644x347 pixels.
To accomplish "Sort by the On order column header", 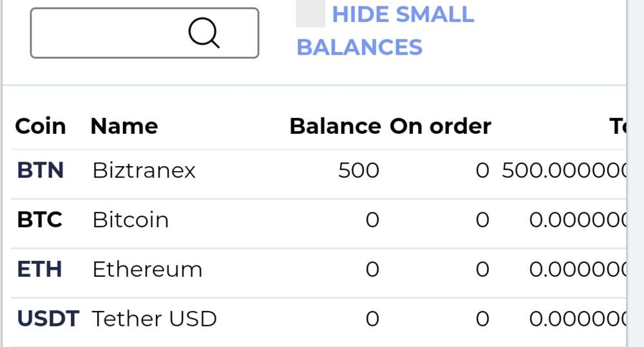I will click(440, 126).
